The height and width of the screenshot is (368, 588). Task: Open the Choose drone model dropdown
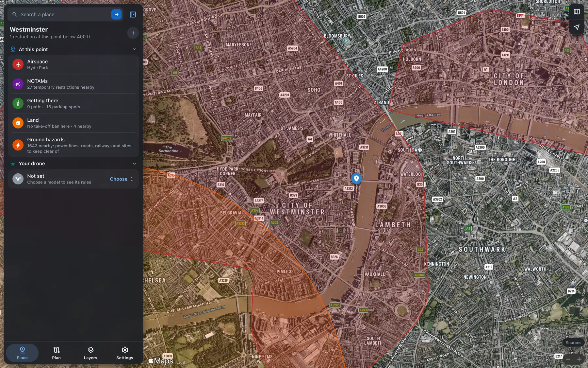tap(122, 179)
